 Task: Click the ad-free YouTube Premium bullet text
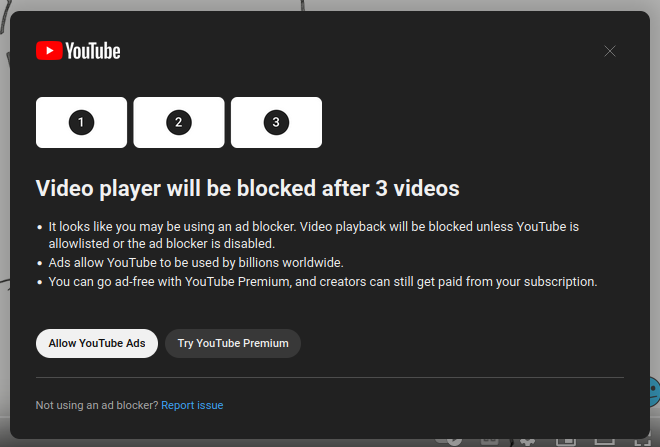[322, 282]
